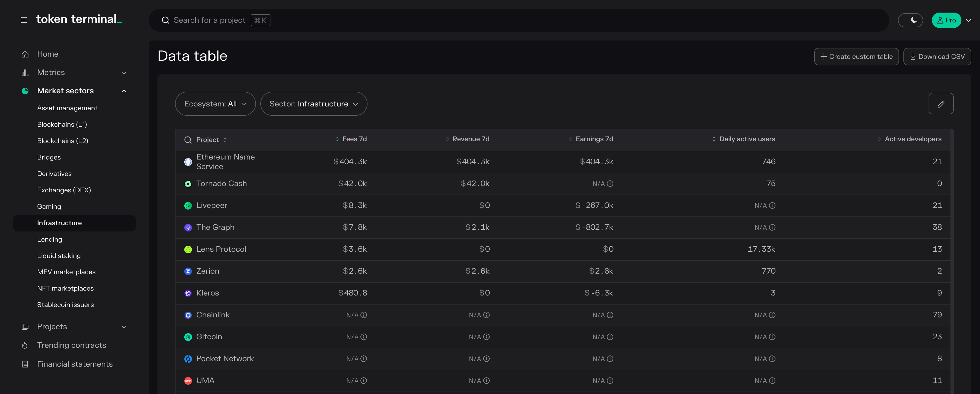
Task: Click the pencil edit table icon
Action: (940, 104)
